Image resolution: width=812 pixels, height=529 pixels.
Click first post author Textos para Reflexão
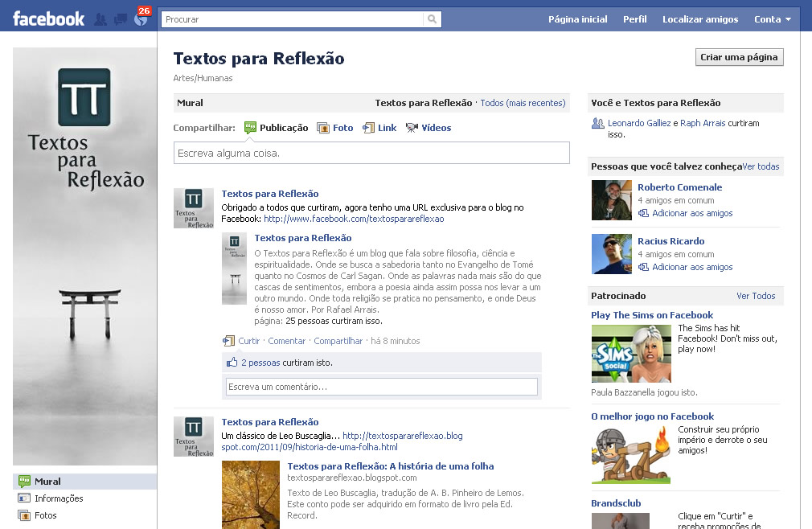click(x=270, y=194)
